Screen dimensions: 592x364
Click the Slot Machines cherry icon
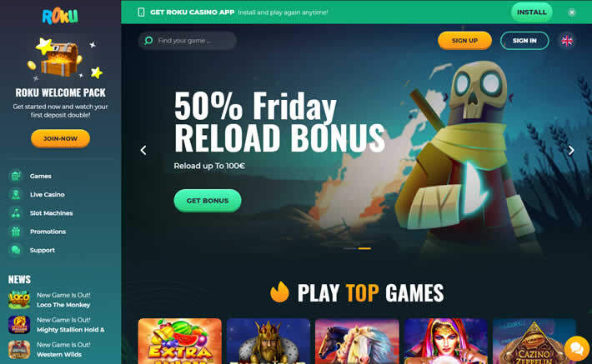point(16,212)
